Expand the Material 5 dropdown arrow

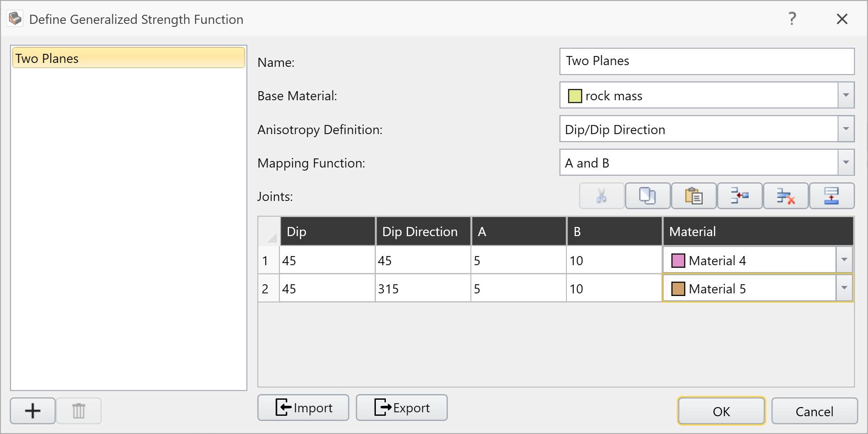[x=844, y=288]
